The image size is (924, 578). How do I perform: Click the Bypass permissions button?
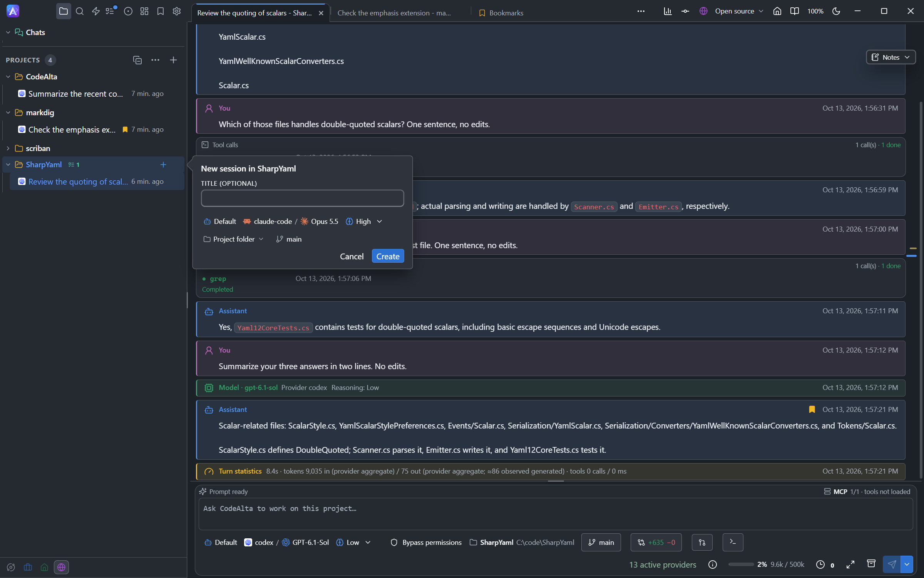click(x=426, y=542)
